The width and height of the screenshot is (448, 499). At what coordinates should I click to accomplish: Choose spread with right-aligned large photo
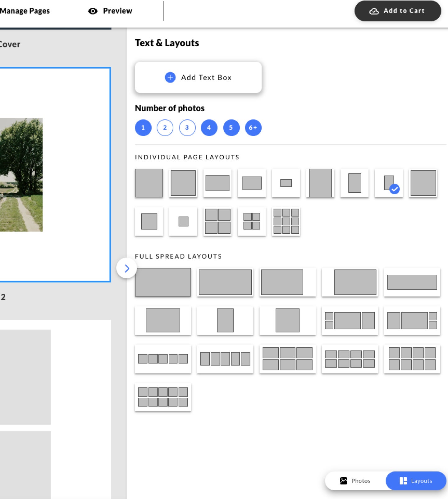click(350, 282)
